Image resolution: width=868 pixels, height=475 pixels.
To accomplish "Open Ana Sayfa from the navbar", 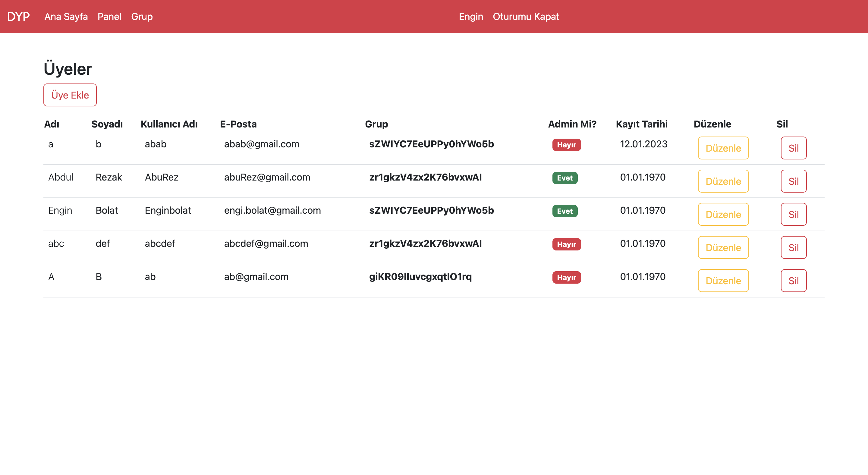I will click(66, 17).
